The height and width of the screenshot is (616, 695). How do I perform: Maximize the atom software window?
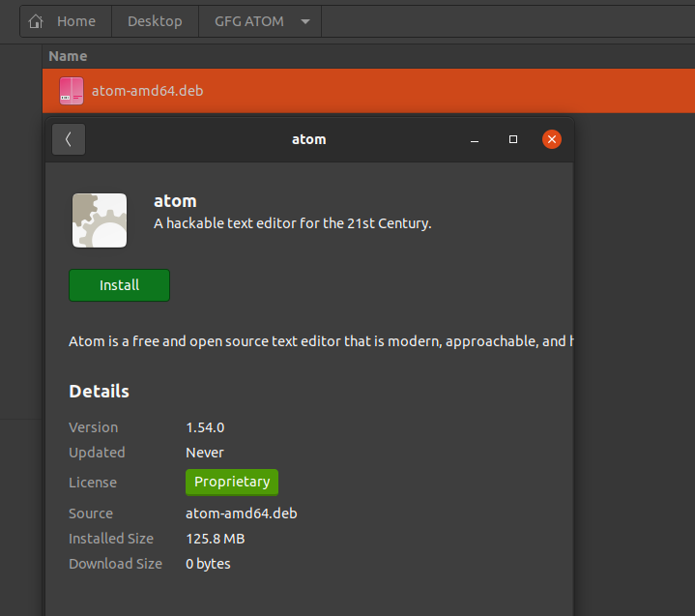pyautogui.click(x=513, y=139)
